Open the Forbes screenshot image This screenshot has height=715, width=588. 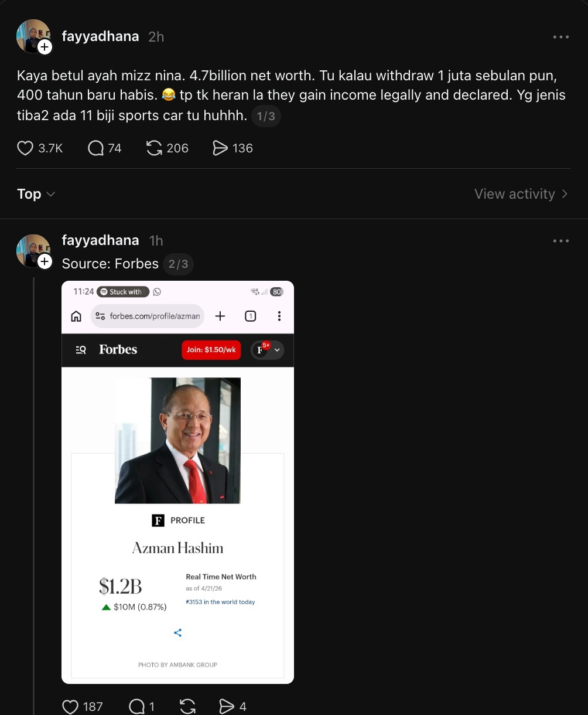pyautogui.click(x=177, y=482)
